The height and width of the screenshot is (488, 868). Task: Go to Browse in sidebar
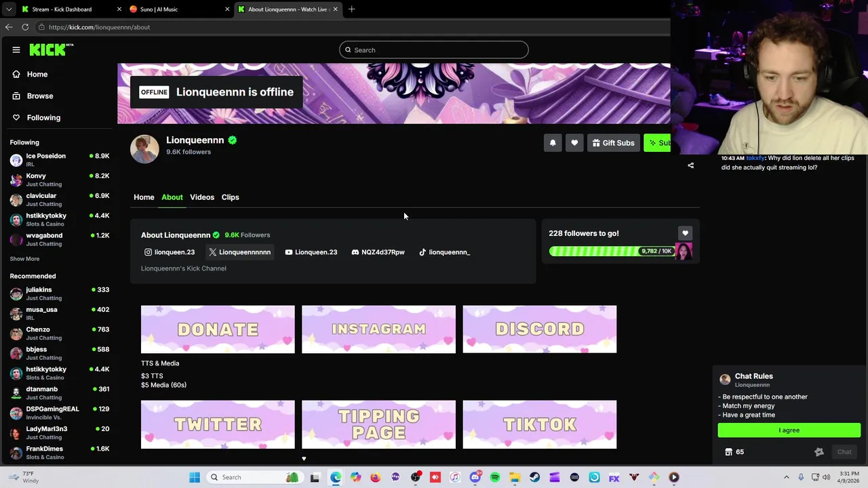(33, 96)
